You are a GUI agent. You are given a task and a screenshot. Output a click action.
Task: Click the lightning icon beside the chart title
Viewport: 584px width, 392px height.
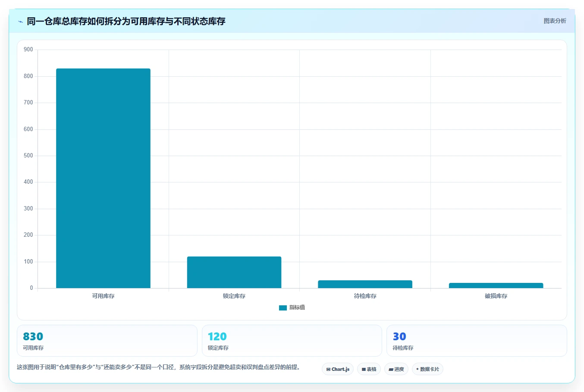20,22
